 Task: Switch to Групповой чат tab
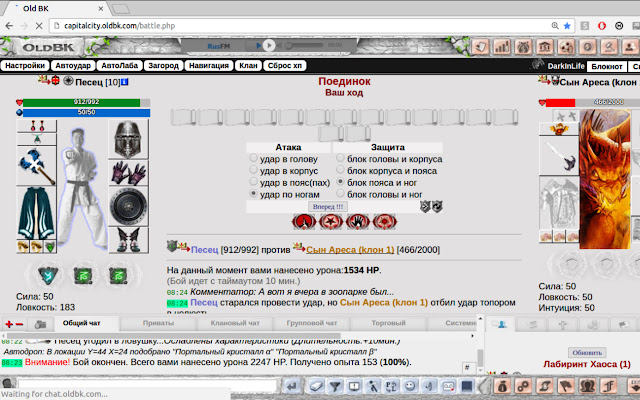tap(312, 323)
